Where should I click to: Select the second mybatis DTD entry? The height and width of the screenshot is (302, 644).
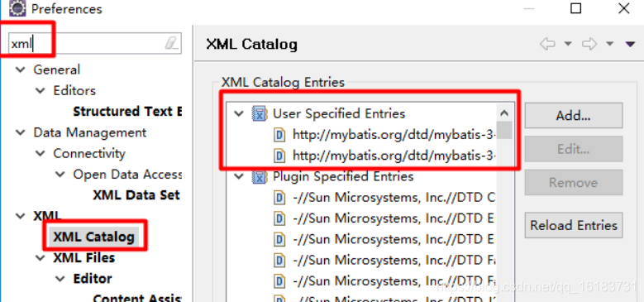394,156
